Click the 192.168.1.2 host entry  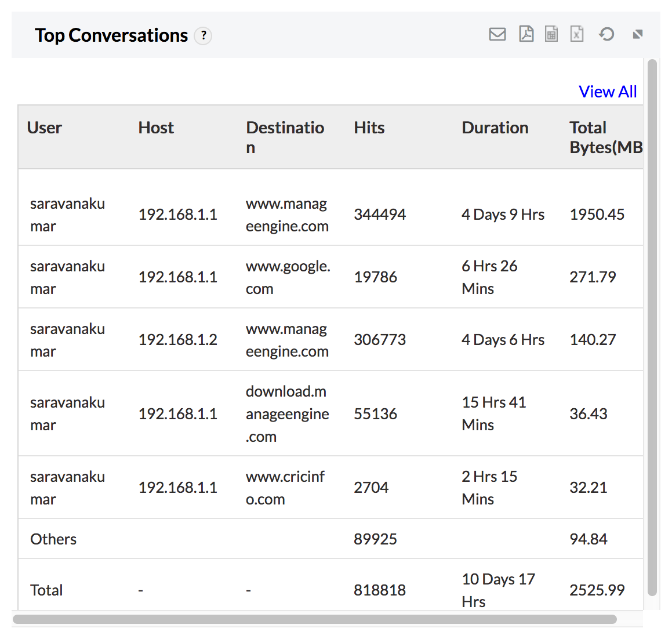click(177, 340)
